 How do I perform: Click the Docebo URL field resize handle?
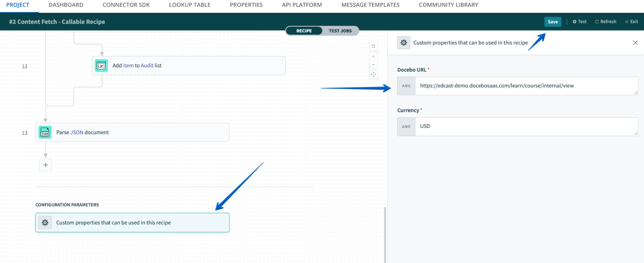tap(636, 93)
